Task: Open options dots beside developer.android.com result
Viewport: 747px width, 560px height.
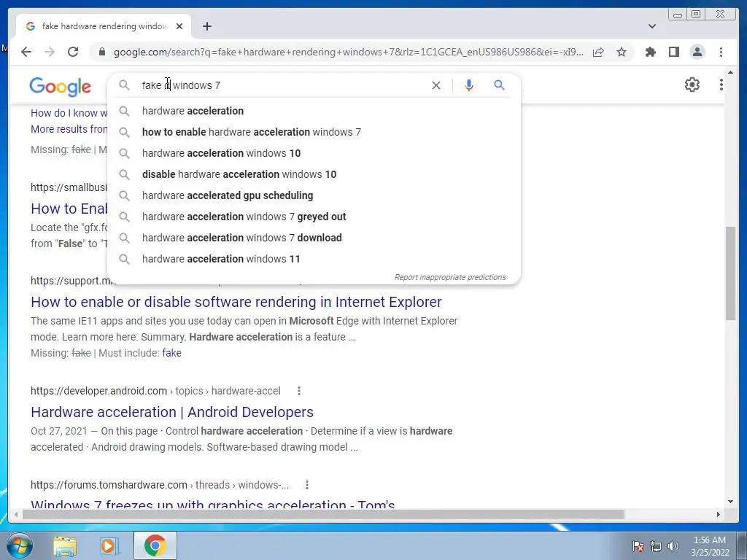Action: [x=298, y=391]
